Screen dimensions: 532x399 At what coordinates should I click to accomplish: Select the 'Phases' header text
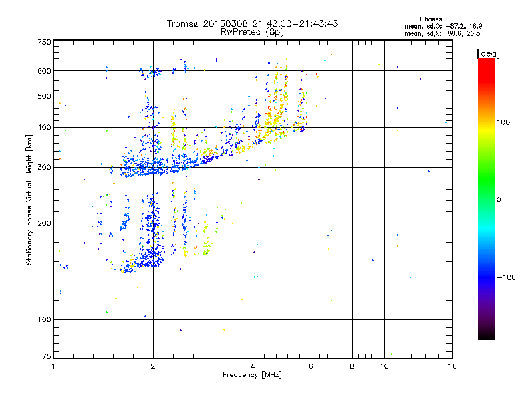point(430,19)
